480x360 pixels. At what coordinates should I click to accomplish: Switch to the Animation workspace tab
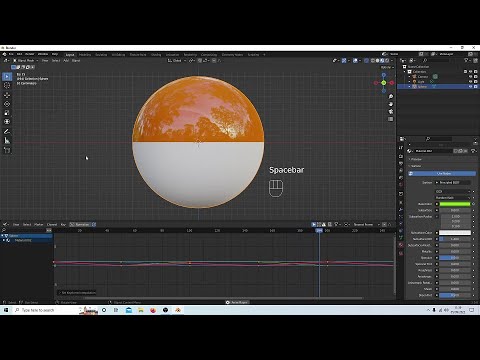point(172,55)
